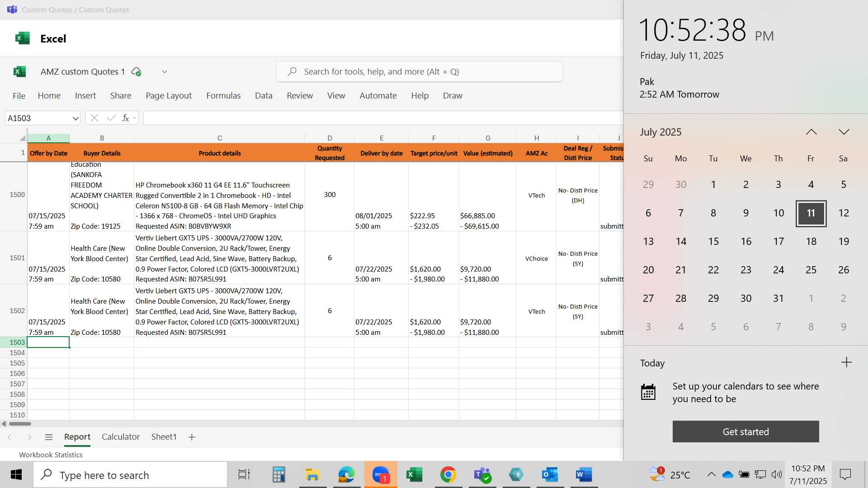Click the cancel formula X icon
This screenshot has height=488, width=868.
pyautogui.click(x=94, y=118)
